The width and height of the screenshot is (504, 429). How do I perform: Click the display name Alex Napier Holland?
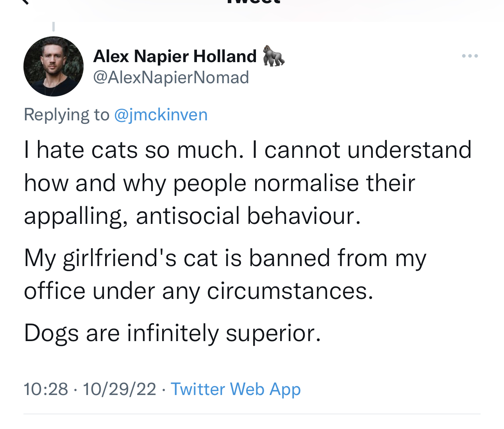(175, 56)
